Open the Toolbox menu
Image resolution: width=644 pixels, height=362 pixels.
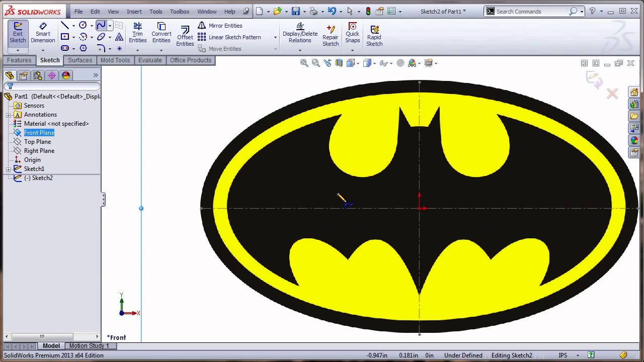pos(180,11)
